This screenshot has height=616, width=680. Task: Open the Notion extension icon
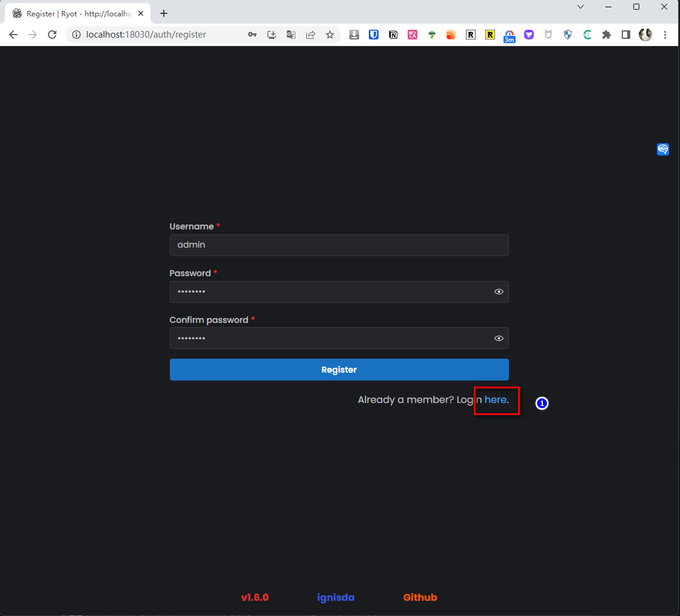tap(393, 35)
